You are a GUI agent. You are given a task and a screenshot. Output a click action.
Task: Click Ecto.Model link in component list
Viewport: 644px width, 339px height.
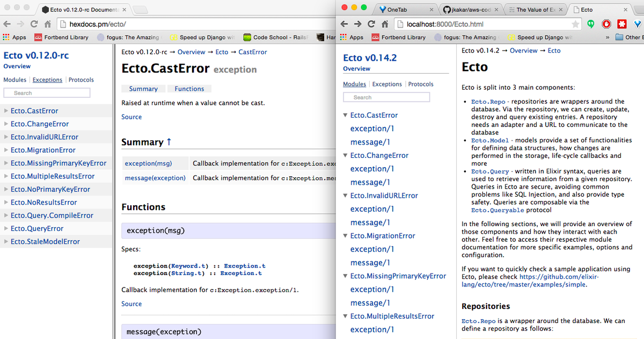490,140
